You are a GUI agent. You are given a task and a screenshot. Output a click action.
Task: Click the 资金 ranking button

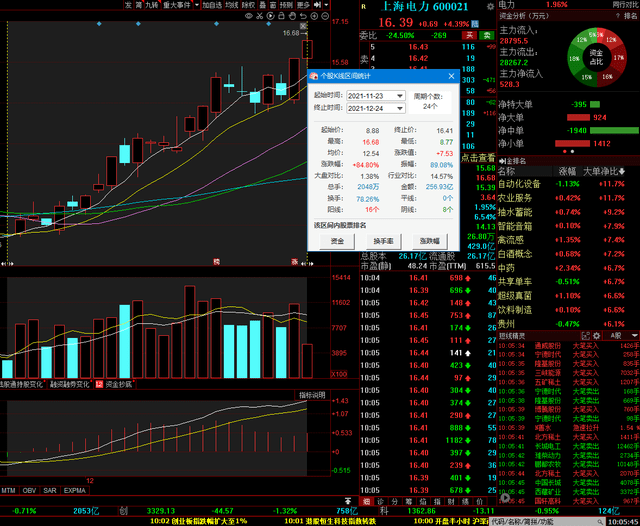pos(337,241)
